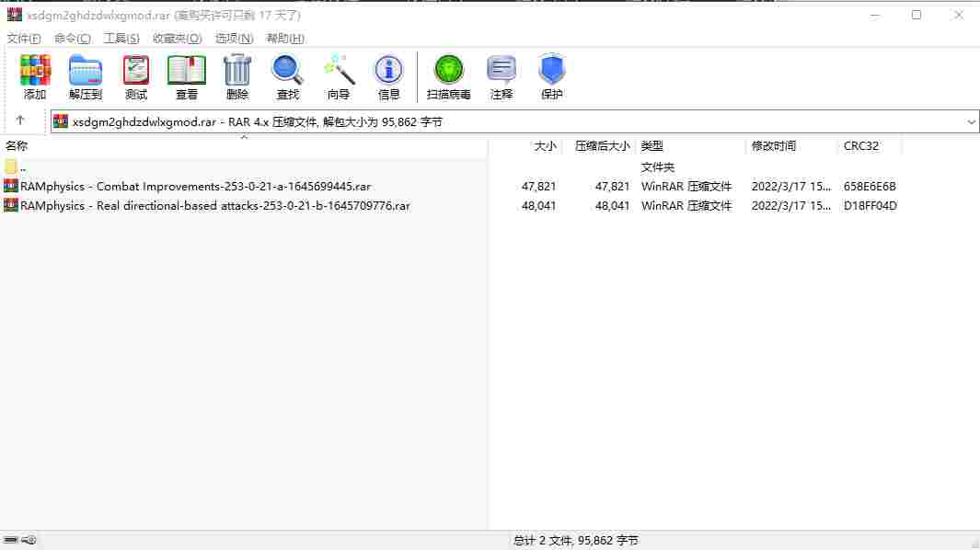Screen dimensions: 980x550
Task: Click modified date of Combat Improvements row
Action: [791, 187]
